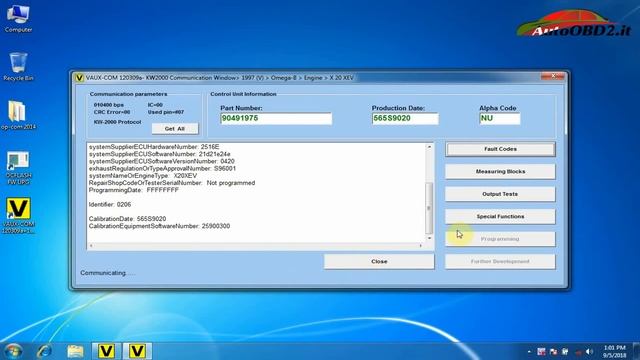Click the Part Number field
640x360 pixels.
[276, 118]
